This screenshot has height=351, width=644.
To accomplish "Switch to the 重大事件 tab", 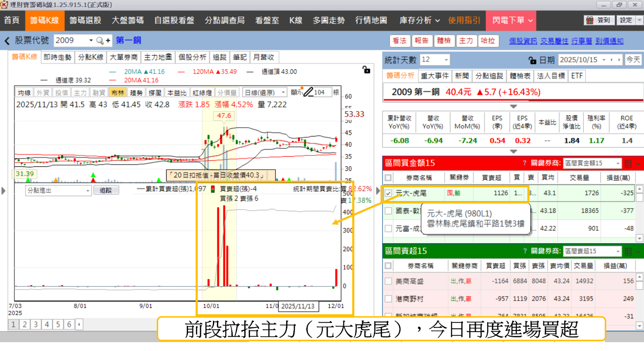I will click(435, 76).
